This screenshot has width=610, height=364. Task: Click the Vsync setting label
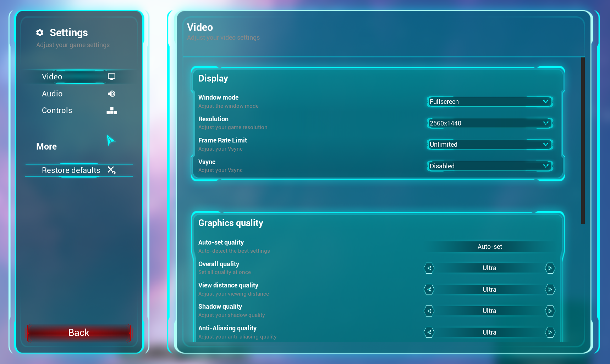coord(207,162)
